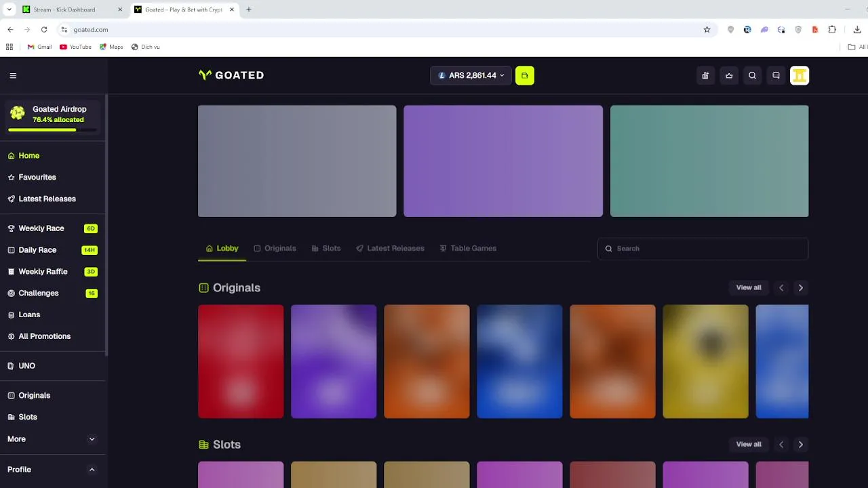Open the ARS 2,861.44 balance dropdown
The height and width of the screenshot is (488, 868).
coord(471,75)
